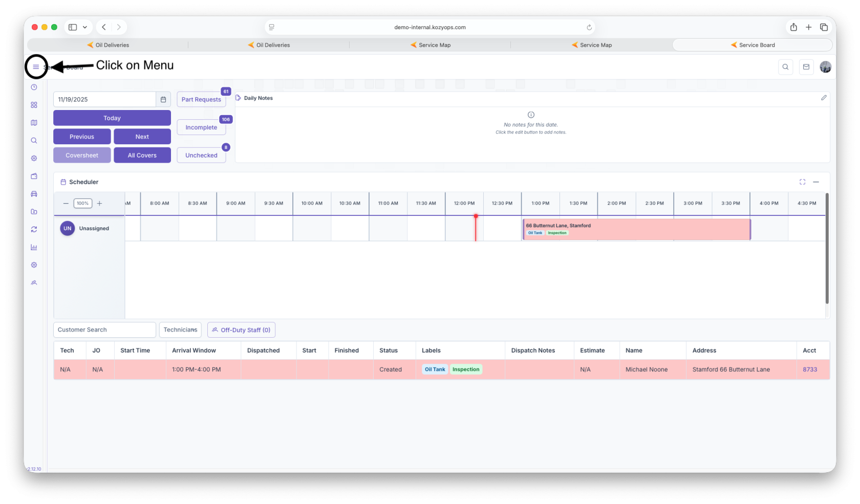Click the bar chart reports icon
860x504 pixels.
pos(34,247)
